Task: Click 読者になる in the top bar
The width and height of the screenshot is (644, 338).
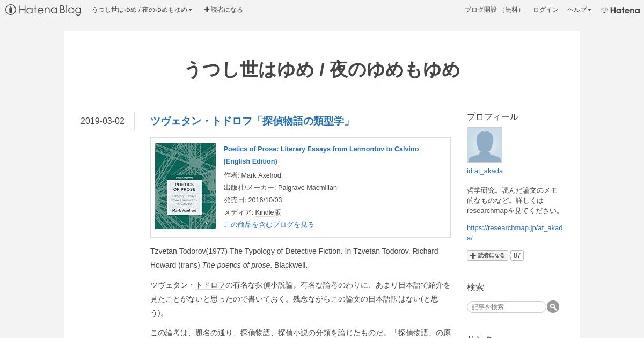Action: tap(223, 10)
